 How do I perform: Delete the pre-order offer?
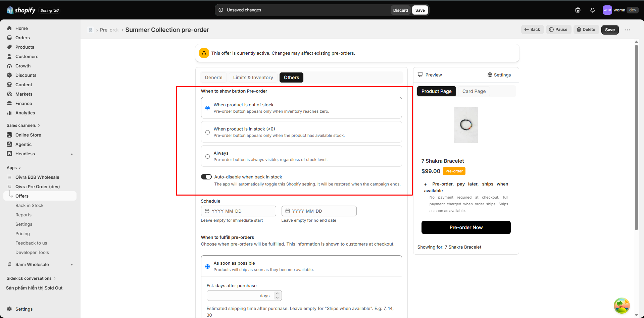(586, 30)
